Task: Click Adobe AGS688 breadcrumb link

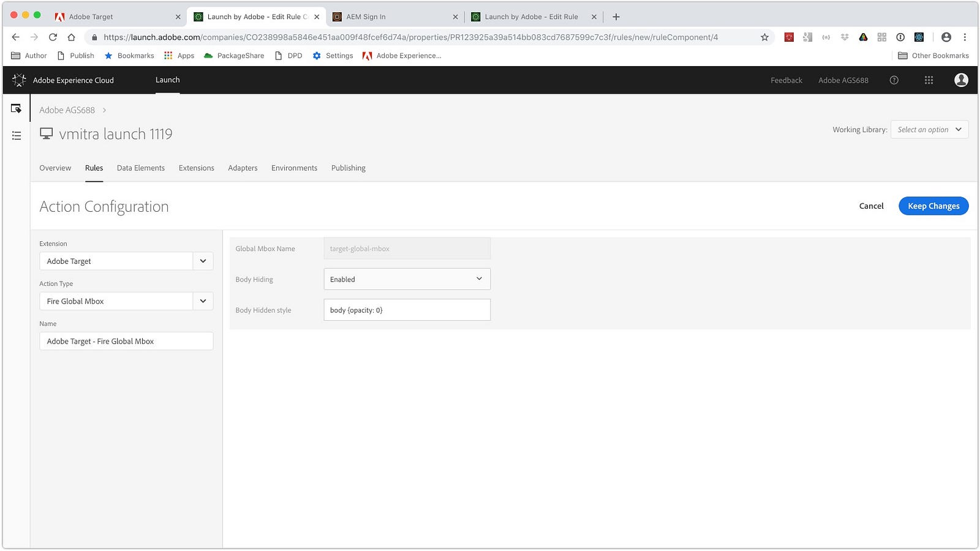Action: pos(67,110)
